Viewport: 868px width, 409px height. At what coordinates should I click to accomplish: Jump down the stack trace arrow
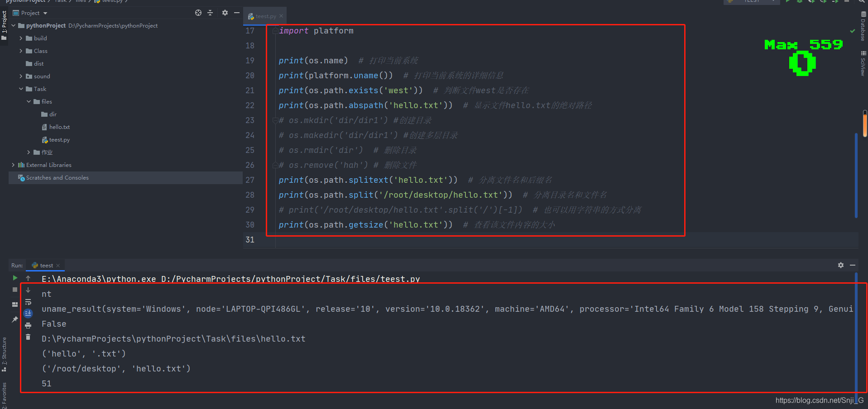pyautogui.click(x=28, y=290)
